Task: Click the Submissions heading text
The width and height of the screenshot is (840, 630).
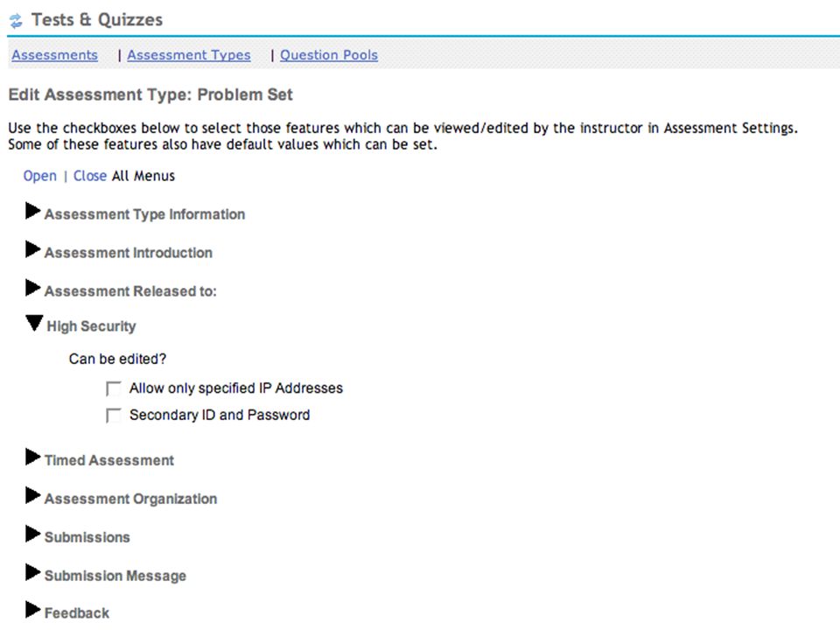Action: pyautogui.click(x=87, y=537)
